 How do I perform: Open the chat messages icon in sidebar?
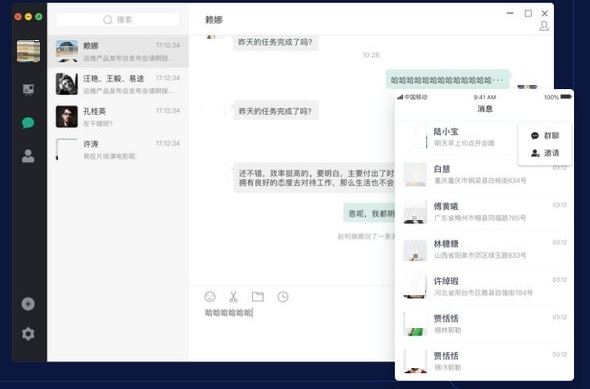[x=28, y=123]
